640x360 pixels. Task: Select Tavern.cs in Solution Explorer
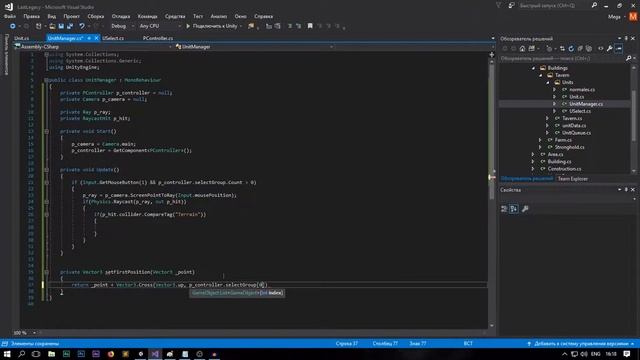click(572, 118)
